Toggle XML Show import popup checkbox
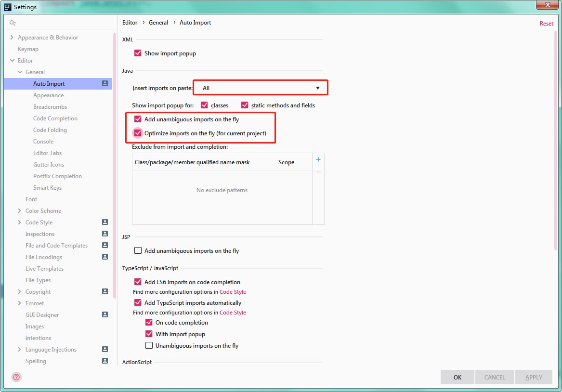This screenshot has height=392, width=562. click(138, 53)
